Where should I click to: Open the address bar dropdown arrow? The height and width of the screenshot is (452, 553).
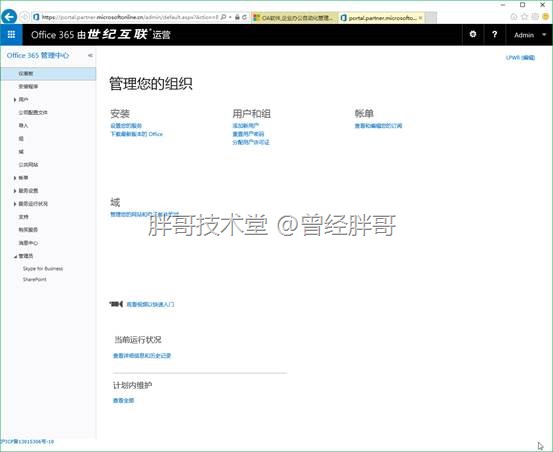[230, 17]
